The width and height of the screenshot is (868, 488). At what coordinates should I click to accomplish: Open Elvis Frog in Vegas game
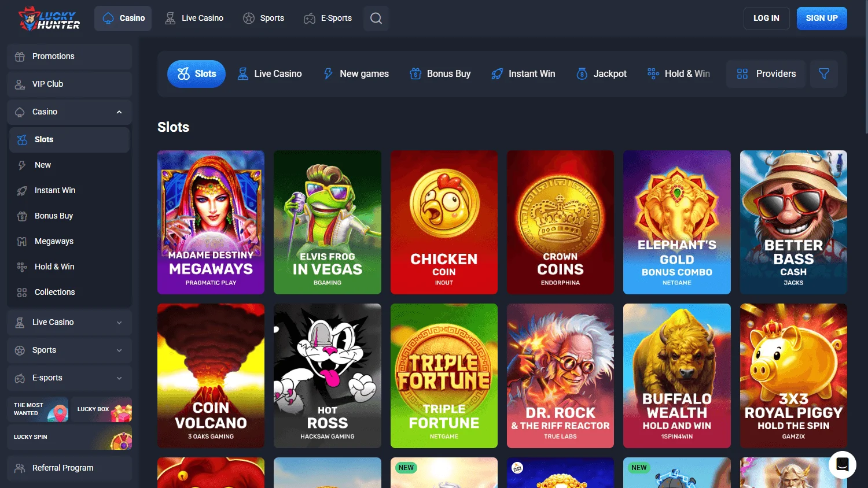pyautogui.click(x=328, y=223)
